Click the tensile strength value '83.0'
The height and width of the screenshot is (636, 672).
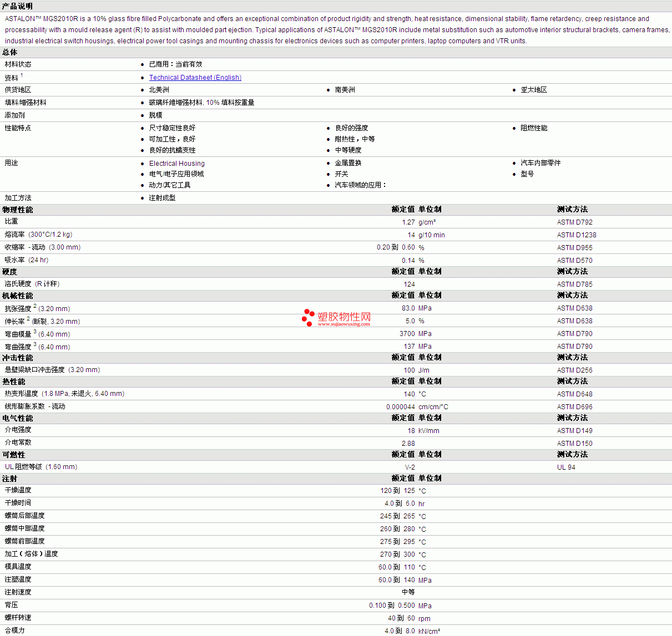(x=408, y=308)
